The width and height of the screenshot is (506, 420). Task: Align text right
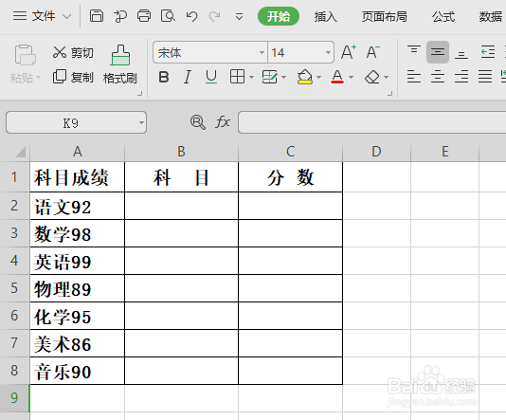(x=461, y=77)
